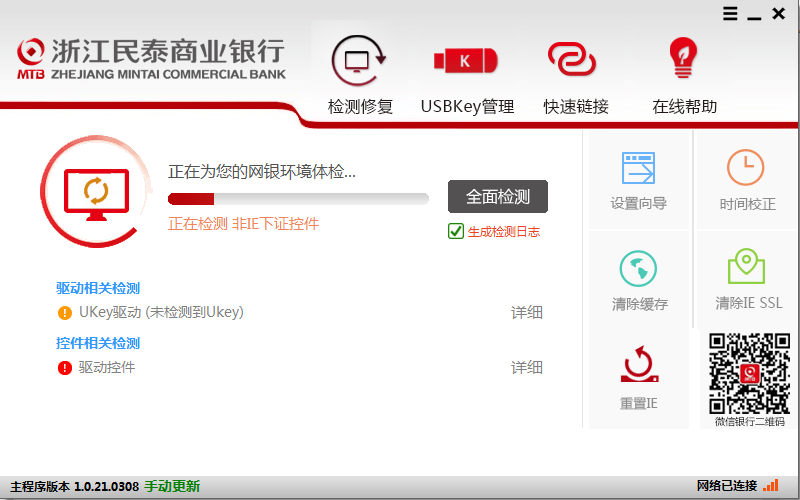The image size is (800, 500).
Task: Click the 正在为您的网银环境体检 heading text
Action: [262, 172]
